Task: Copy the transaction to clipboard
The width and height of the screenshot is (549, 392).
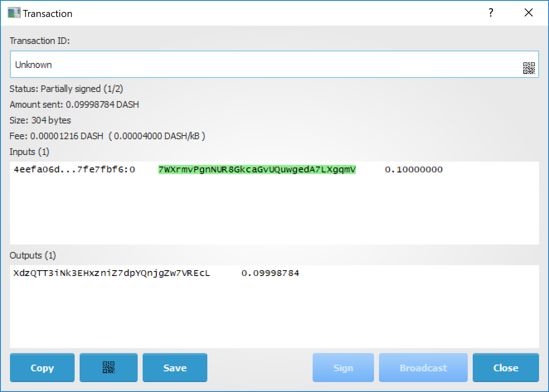Action: pos(42,368)
